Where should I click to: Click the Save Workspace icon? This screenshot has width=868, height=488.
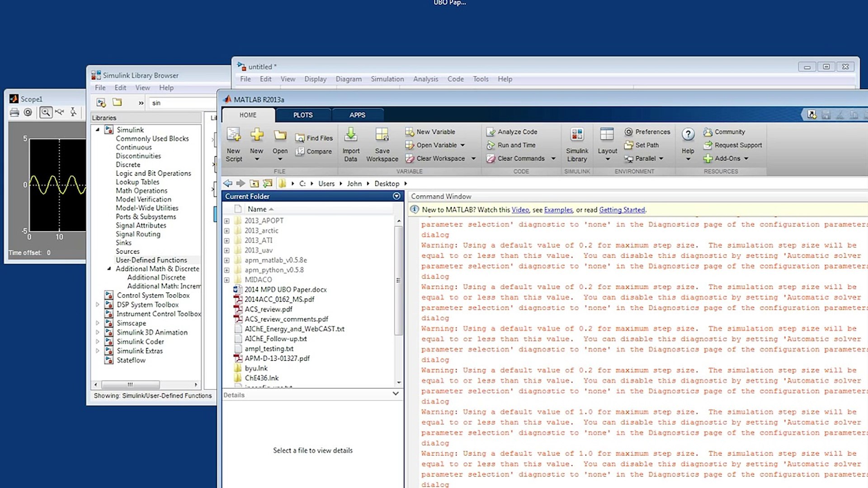(382, 135)
